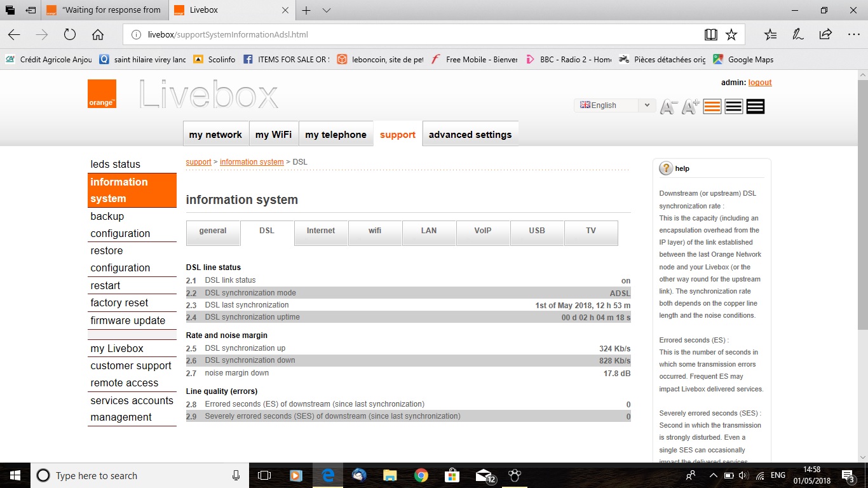This screenshot has height=488, width=868.
Task: Open customer support in sidebar
Action: tap(131, 365)
